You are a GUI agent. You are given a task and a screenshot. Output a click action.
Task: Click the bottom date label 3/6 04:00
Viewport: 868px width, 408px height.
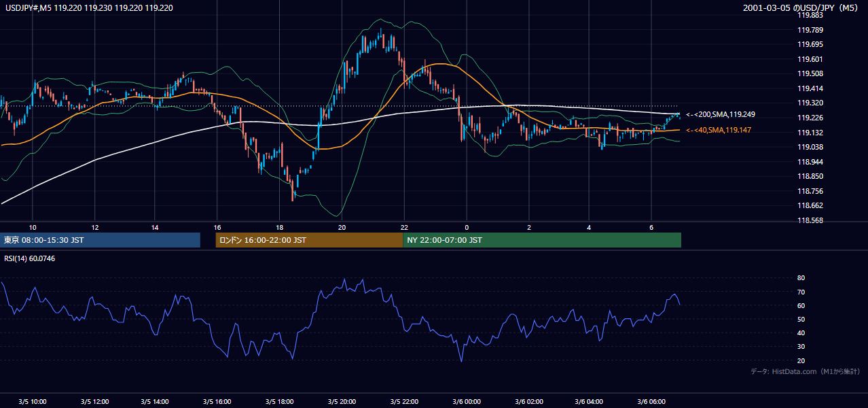pos(589,402)
